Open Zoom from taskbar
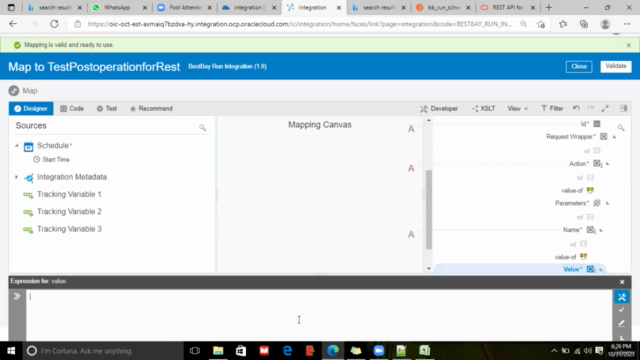 click(379, 351)
